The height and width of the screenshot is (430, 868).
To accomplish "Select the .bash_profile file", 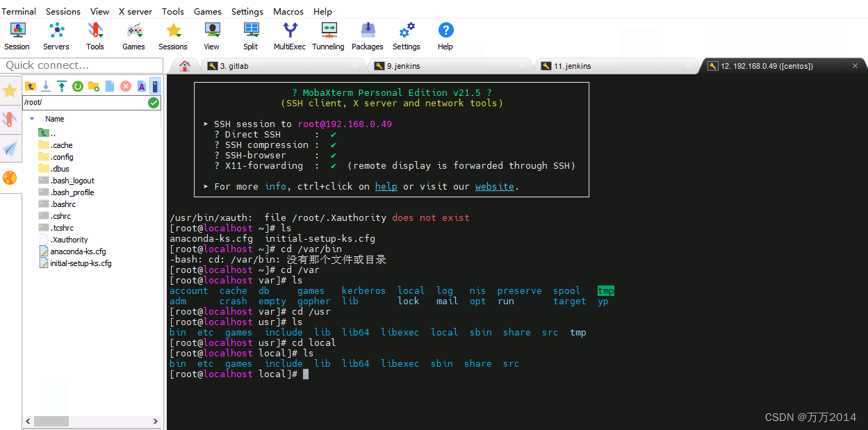I will 67,192.
